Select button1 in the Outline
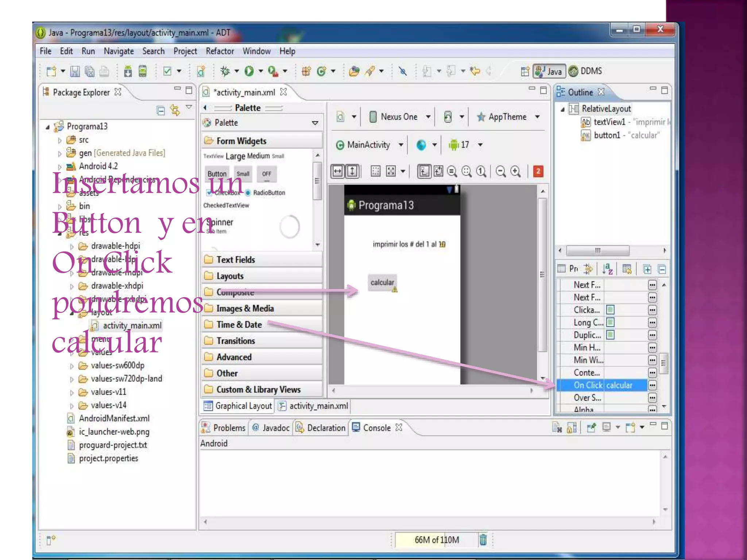 620,135
